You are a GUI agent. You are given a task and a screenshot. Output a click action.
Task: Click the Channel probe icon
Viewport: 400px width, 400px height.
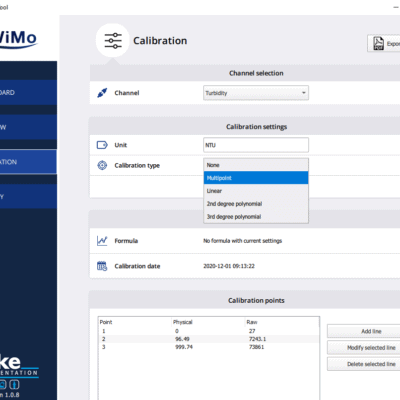[x=102, y=93]
